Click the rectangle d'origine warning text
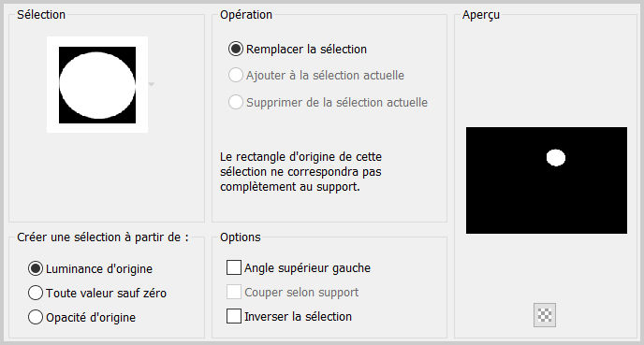This screenshot has width=644, height=345. (300, 171)
